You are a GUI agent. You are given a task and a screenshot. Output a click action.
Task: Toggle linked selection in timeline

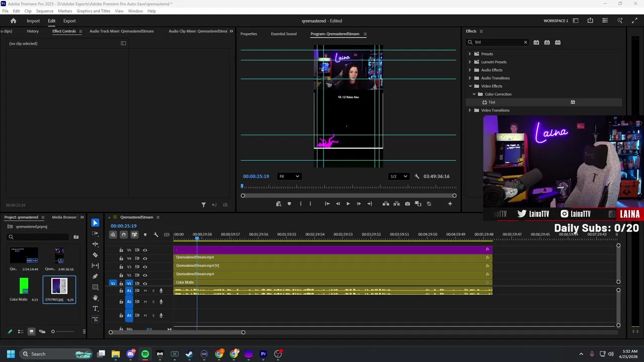[x=134, y=234]
